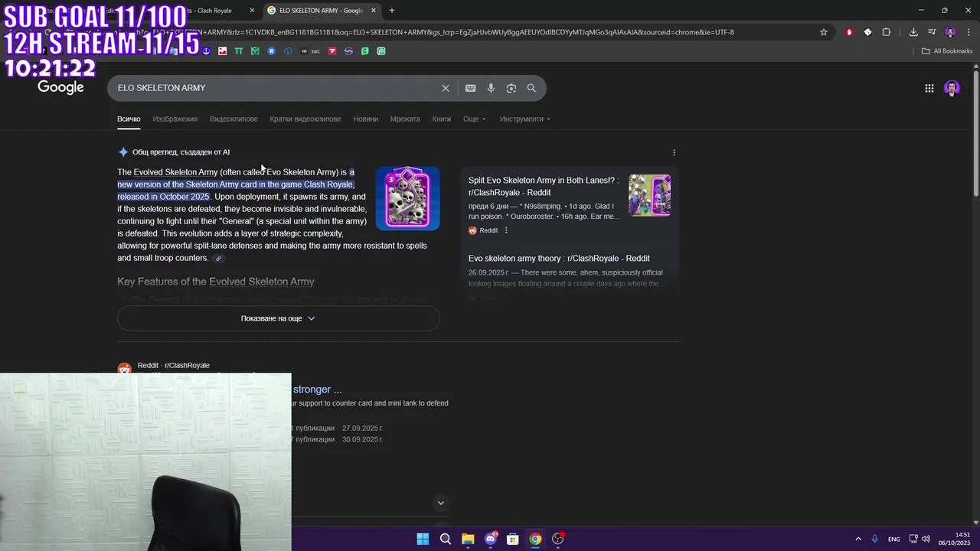Expand AI overview with 'Показване на още'

(278, 318)
